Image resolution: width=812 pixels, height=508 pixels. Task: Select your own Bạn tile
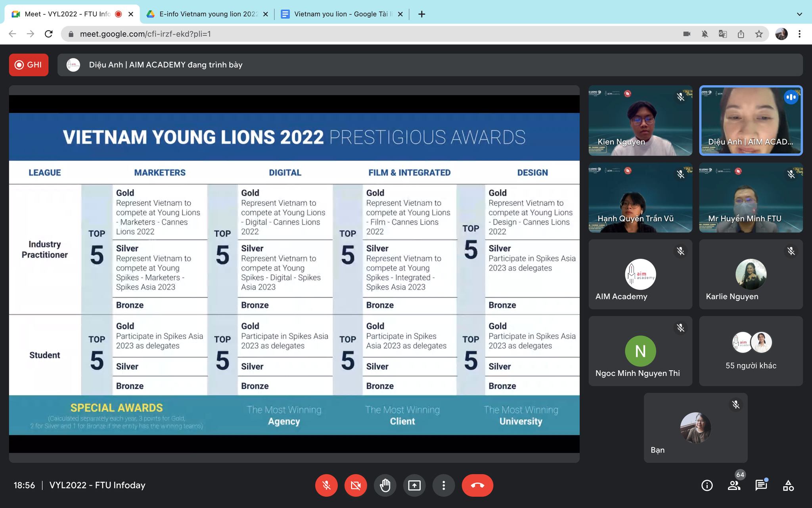click(696, 428)
